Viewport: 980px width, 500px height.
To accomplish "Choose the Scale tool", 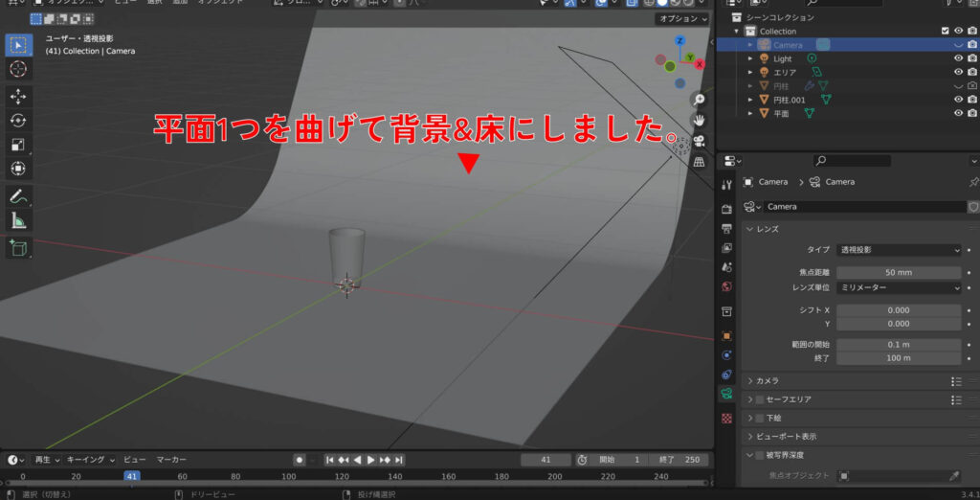I will [x=19, y=145].
